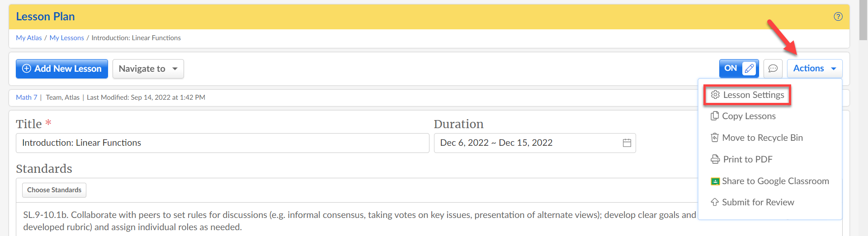Expand the Navigate to dropdown

[x=148, y=69]
